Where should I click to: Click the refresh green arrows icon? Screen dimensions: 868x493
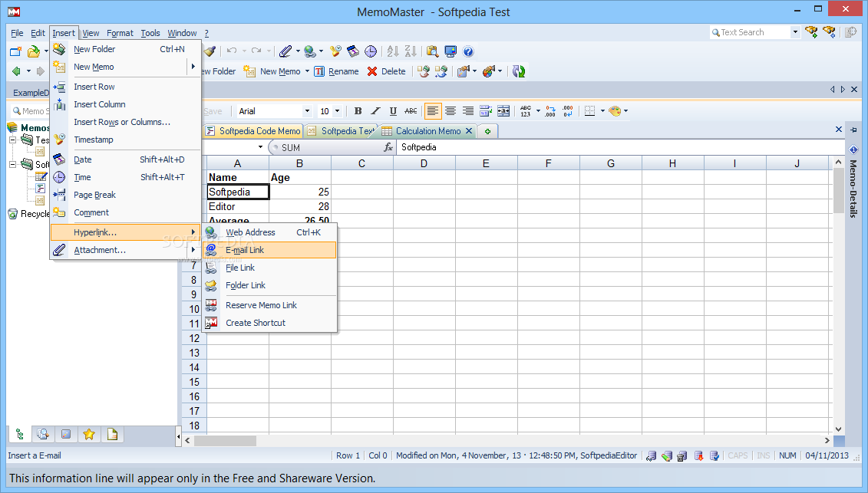point(519,71)
